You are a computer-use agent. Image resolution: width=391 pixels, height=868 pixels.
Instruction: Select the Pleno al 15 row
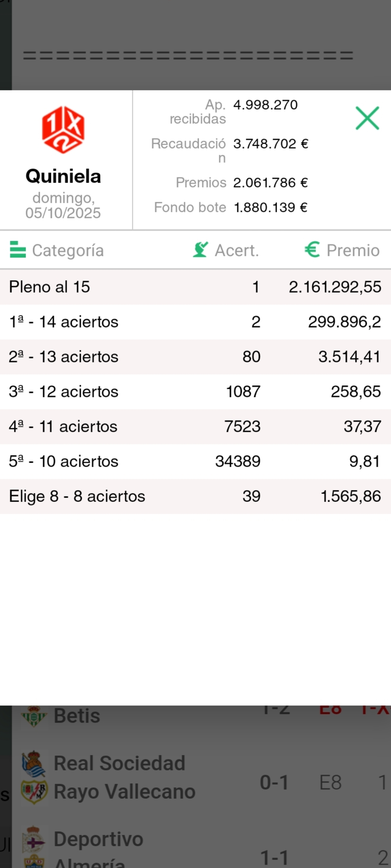[195, 287]
